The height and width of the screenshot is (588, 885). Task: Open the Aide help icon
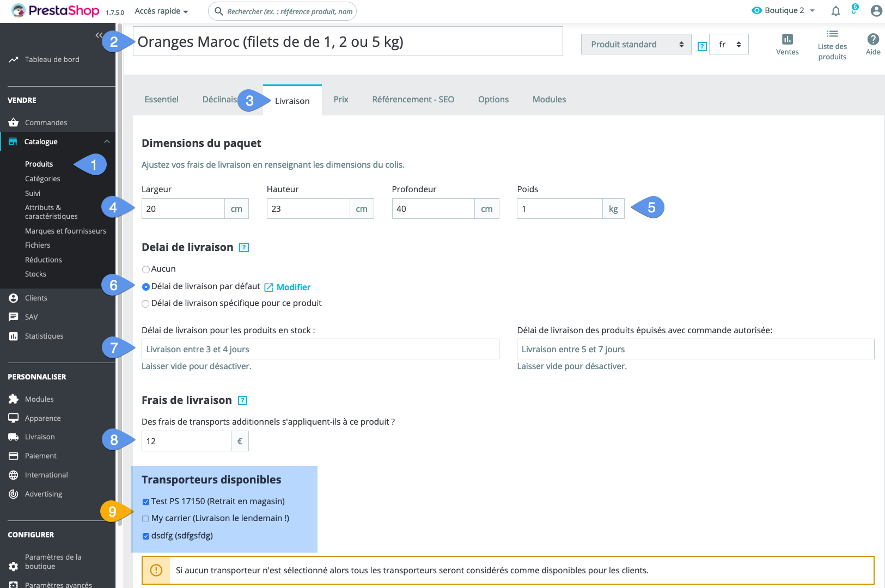pyautogui.click(x=872, y=39)
